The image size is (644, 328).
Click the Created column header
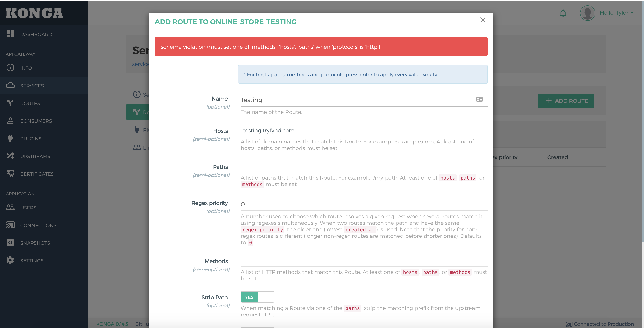[x=558, y=157]
